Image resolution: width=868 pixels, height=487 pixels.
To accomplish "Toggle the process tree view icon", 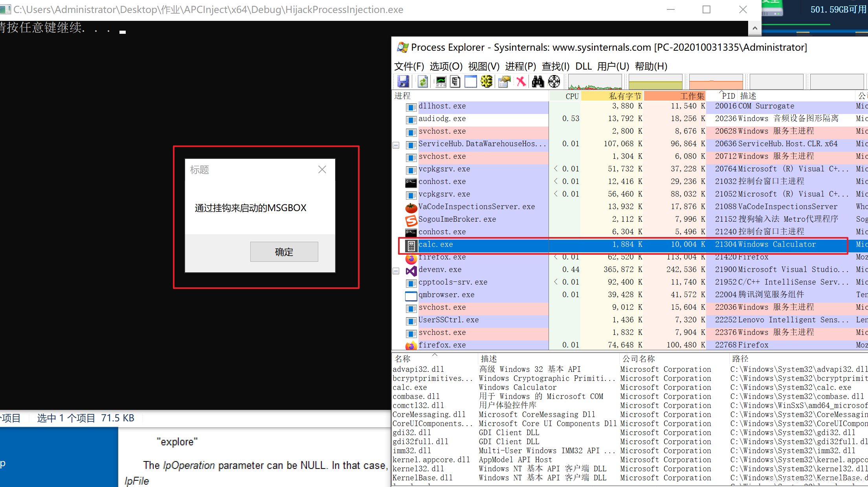I will tap(455, 81).
